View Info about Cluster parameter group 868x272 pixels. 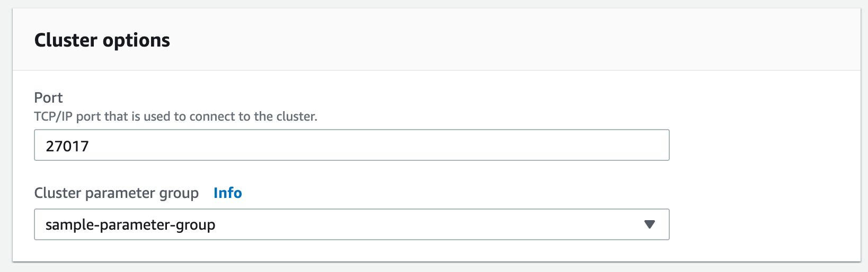(228, 193)
